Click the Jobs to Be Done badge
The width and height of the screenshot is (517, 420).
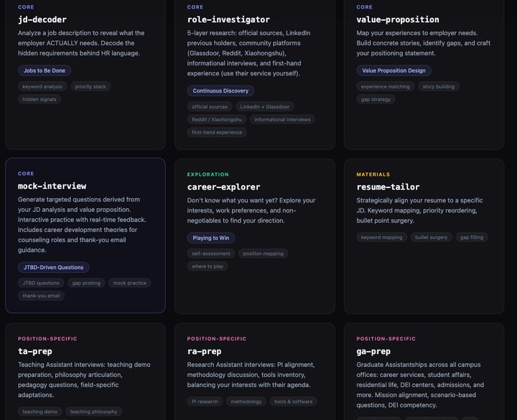coord(45,70)
